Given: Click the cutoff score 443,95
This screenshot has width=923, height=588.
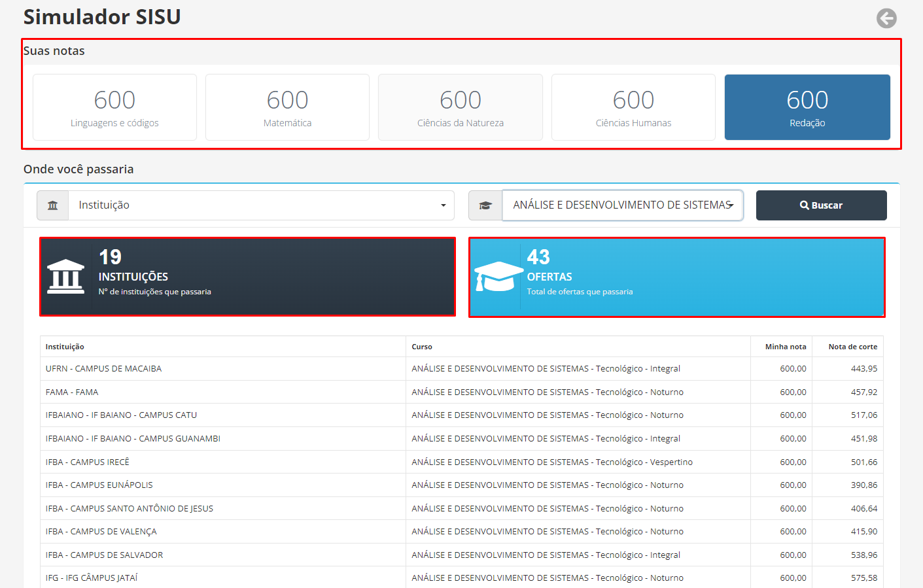Looking at the screenshot, I should click(864, 369).
